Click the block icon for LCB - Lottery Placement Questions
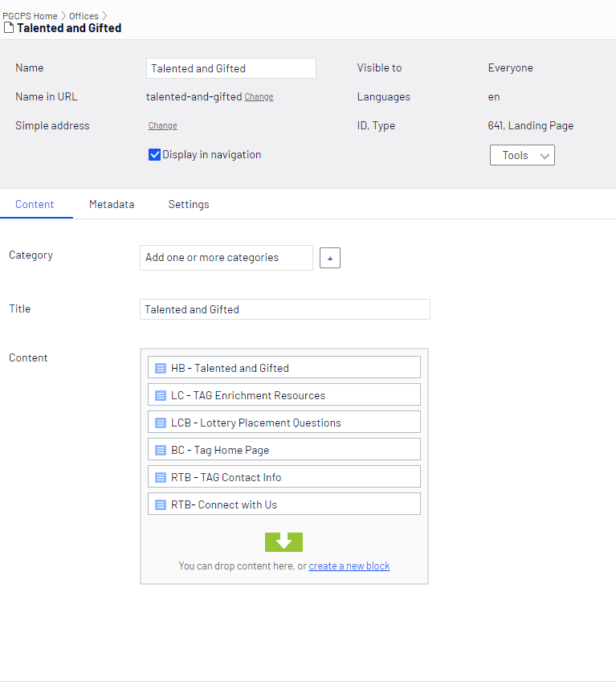The height and width of the screenshot is (682, 616). 160,423
